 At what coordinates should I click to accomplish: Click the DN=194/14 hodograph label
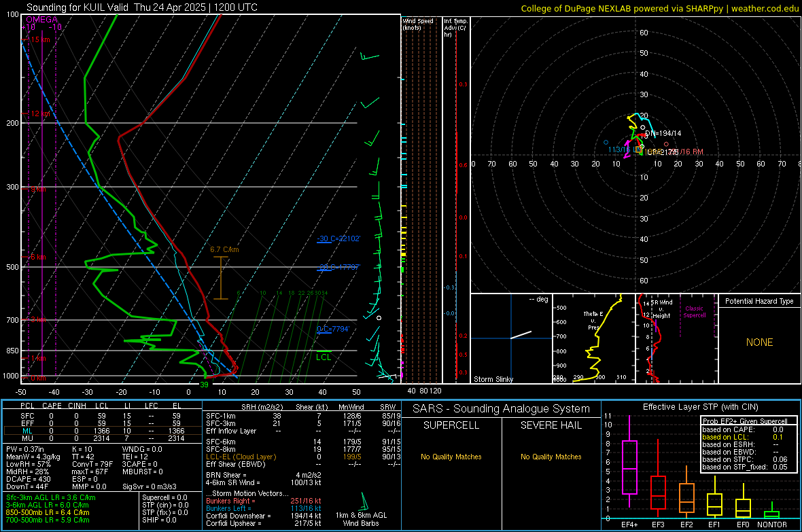click(x=663, y=133)
